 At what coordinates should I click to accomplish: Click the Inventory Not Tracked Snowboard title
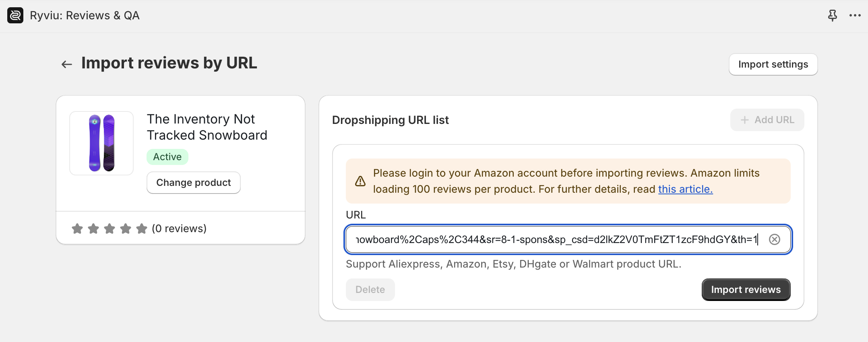[207, 127]
